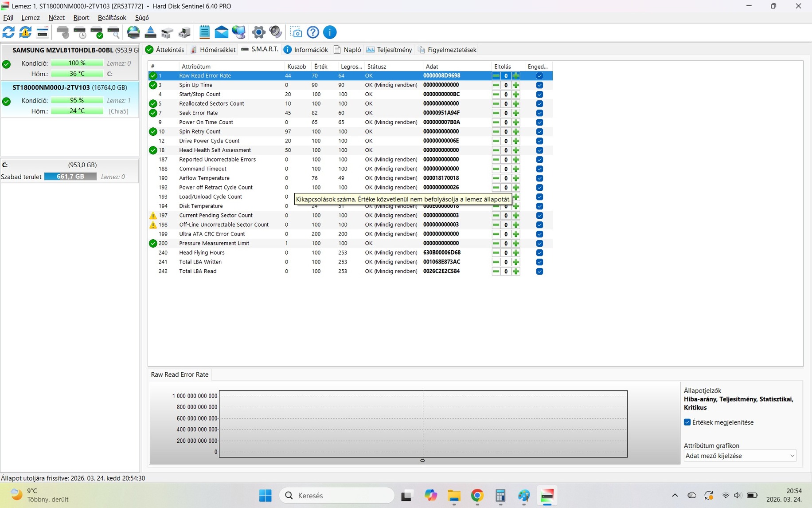Open the Lemez menu
Image resolution: width=812 pixels, height=508 pixels.
(x=30, y=18)
